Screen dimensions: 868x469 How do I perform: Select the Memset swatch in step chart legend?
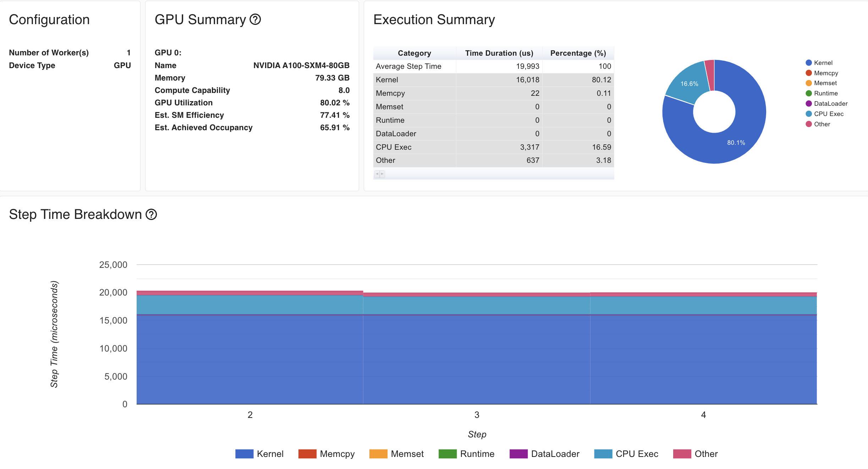tap(378, 454)
